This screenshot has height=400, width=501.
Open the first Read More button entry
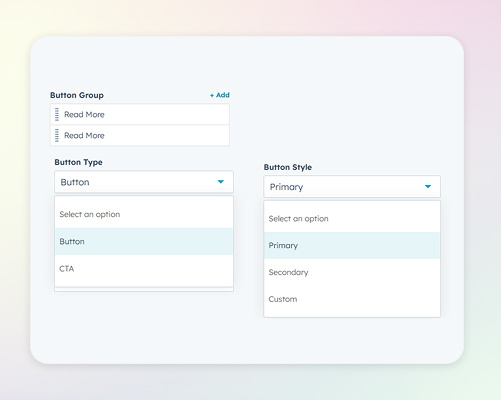140,114
